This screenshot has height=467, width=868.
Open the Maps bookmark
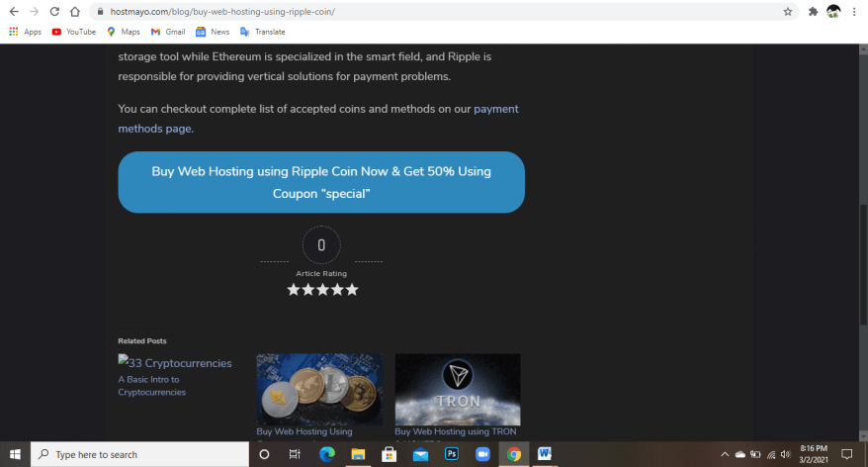(124, 32)
